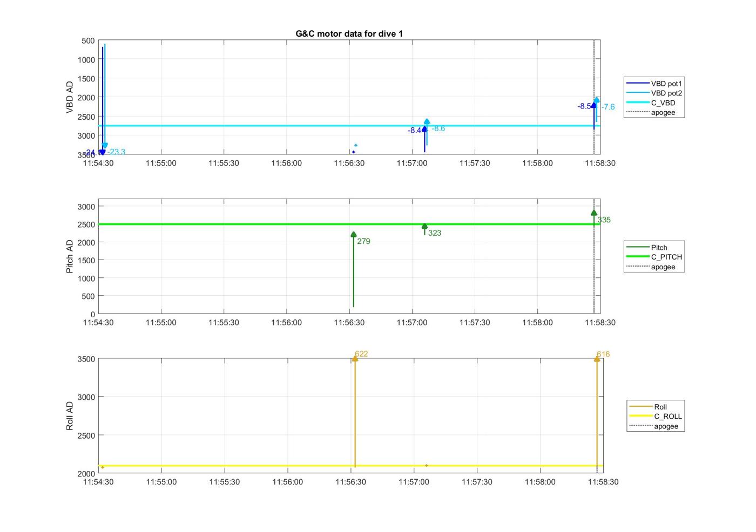Click the pitch arrowhead marker labeled 323
The width and height of the screenshot is (756, 532).
(424, 227)
